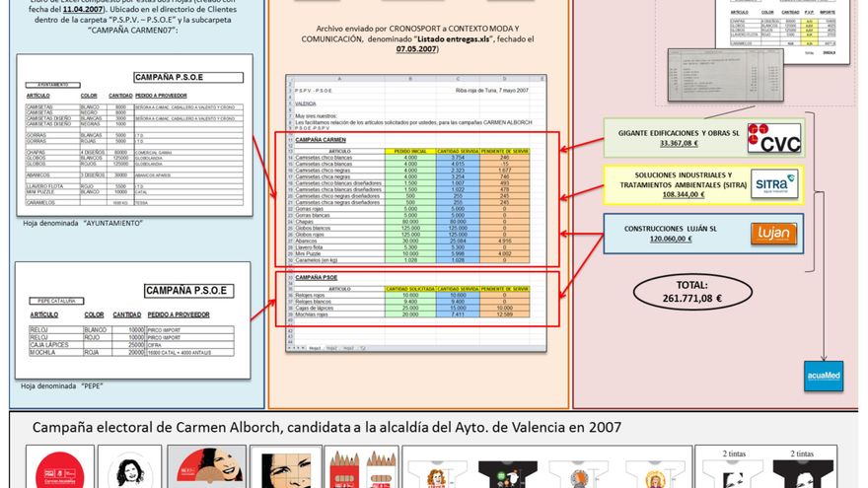Click the 'Hoja1' sheet tab in spreadsheet
Viewport: 868px width, 488px height.
click(x=315, y=348)
